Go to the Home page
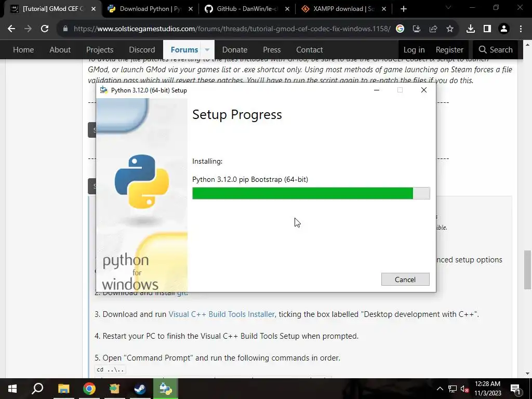Image resolution: width=532 pixels, height=399 pixels. click(23, 49)
